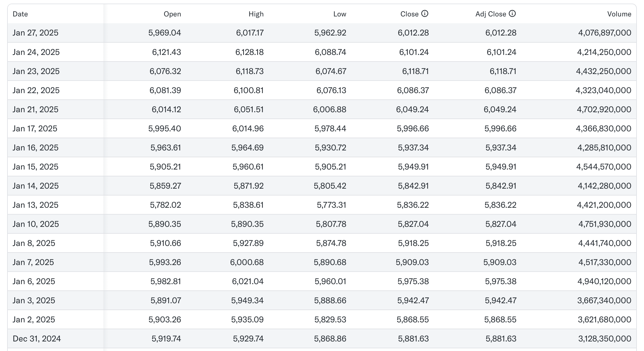The image size is (644, 351).
Task: Click the Jan 15, 2025 low value 5,905.21
Action: point(330,167)
